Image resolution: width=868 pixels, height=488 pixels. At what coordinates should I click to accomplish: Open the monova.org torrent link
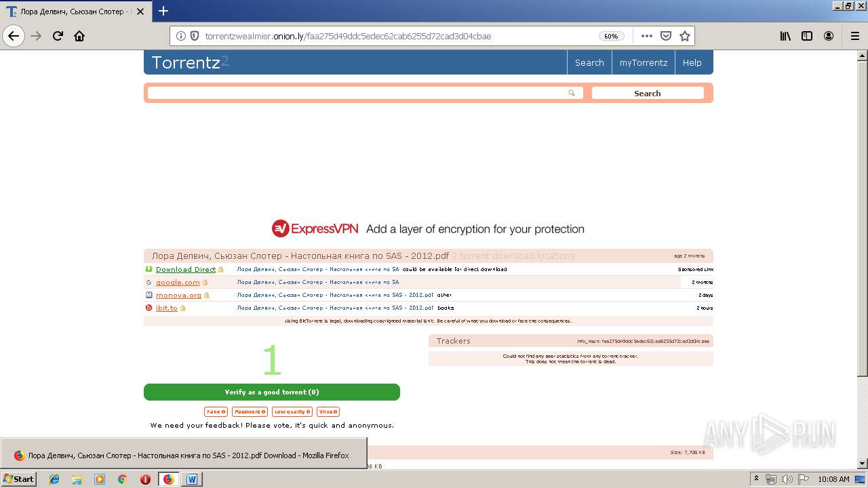click(x=178, y=295)
